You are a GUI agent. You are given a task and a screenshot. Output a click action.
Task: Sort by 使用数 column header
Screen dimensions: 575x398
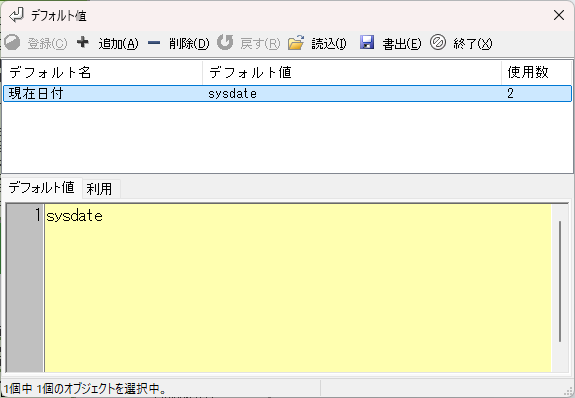(x=536, y=72)
